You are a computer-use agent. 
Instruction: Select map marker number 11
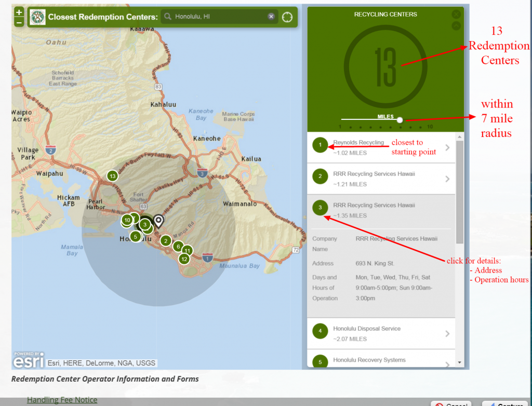(187, 251)
